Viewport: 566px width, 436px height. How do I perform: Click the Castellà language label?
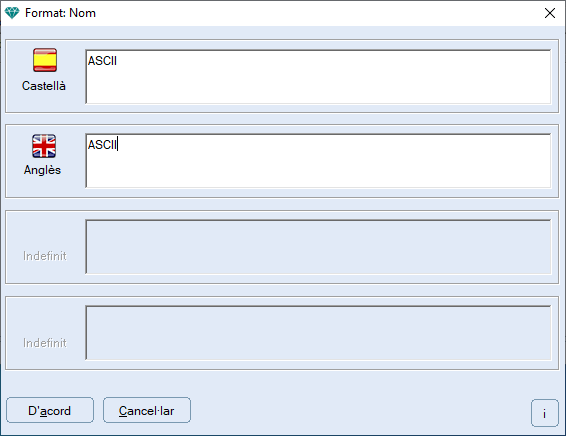coord(44,86)
